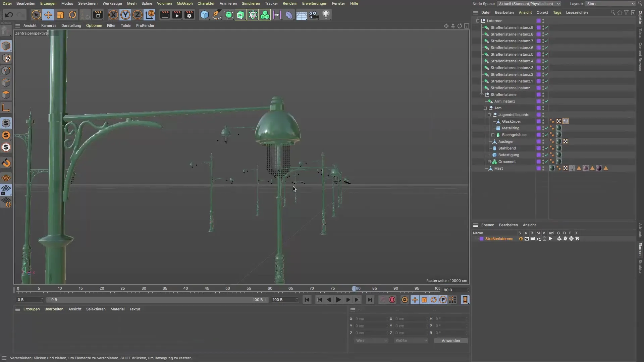Select the Live Selection tool
This screenshot has height=362, width=644.
(36, 15)
